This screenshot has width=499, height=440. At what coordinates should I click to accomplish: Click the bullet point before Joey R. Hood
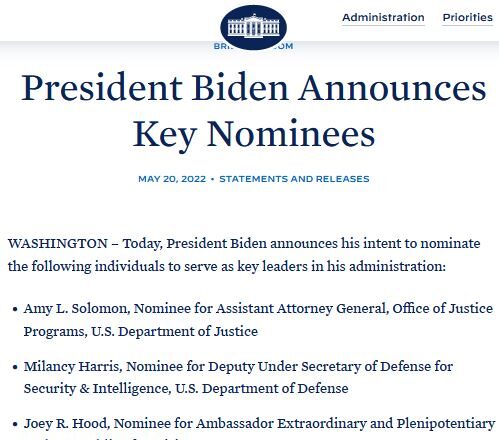pos(15,425)
